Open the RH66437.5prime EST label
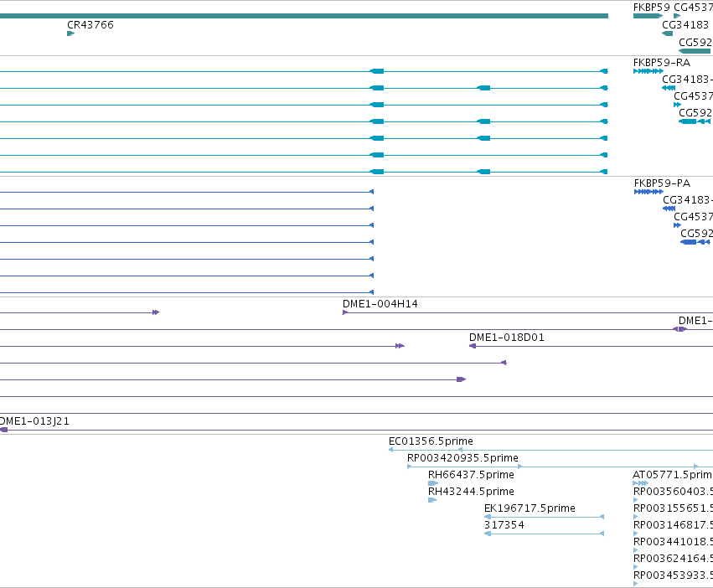The width and height of the screenshot is (713, 588). [471, 474]
